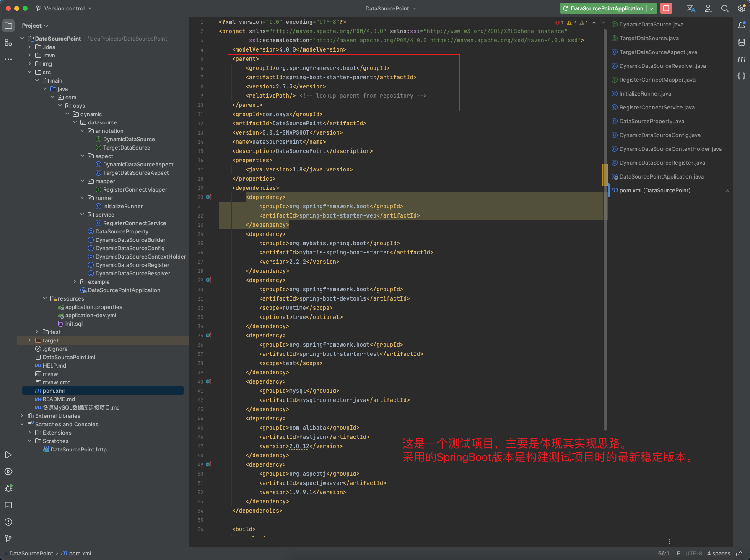
Task: Stop the running DataSourcePointApplication
Action: [666, 8]
